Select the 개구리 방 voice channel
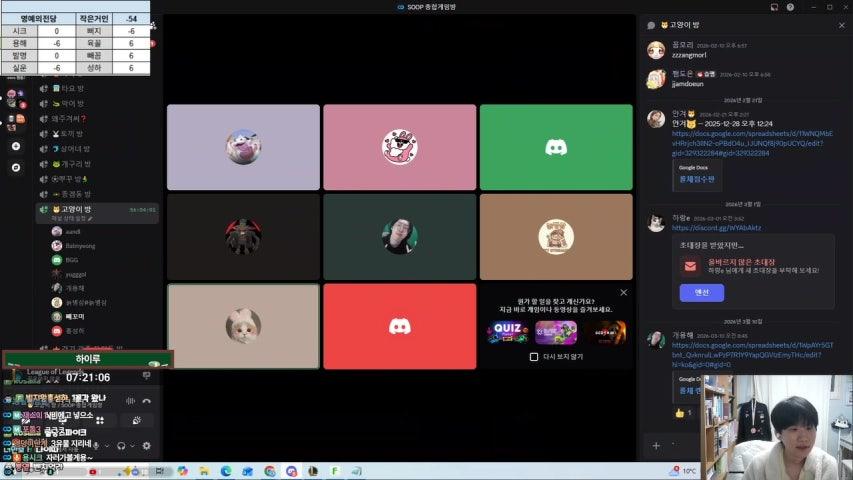This screenshot has width=853, height=480. (75, 163)
